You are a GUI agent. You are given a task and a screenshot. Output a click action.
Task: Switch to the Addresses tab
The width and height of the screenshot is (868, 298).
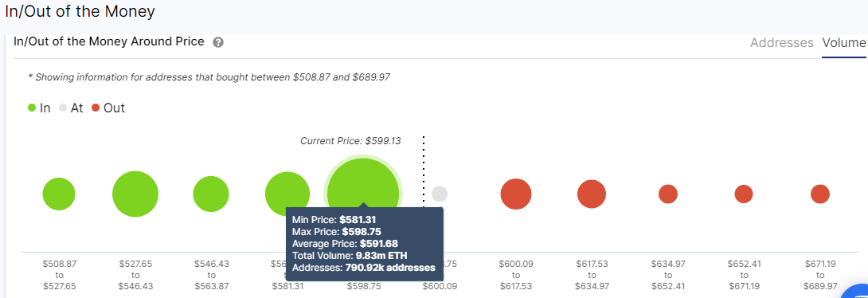(x=782, y=43)
